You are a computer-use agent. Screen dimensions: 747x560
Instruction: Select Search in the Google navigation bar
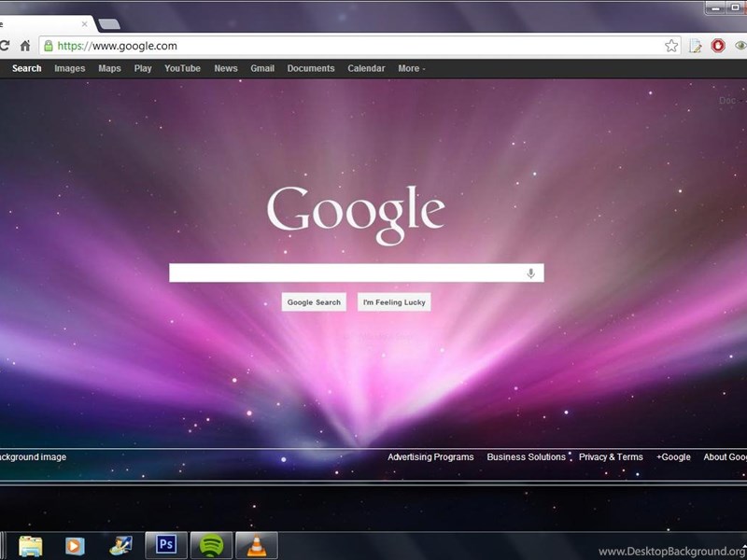pos(27,68)
